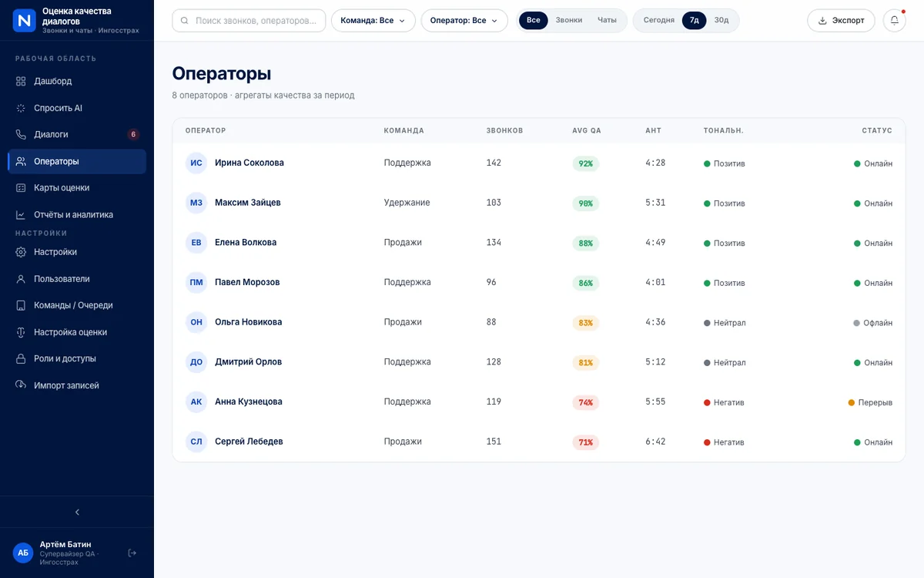Switch filter to Чаты
Screen dimensions: 924x578
[x=607, y=20]
